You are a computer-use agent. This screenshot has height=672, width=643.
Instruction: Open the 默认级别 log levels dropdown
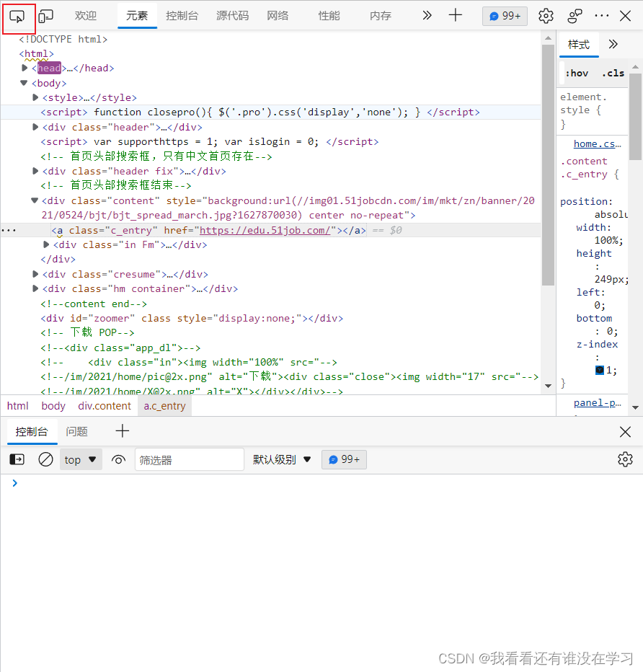coord(281,459)
